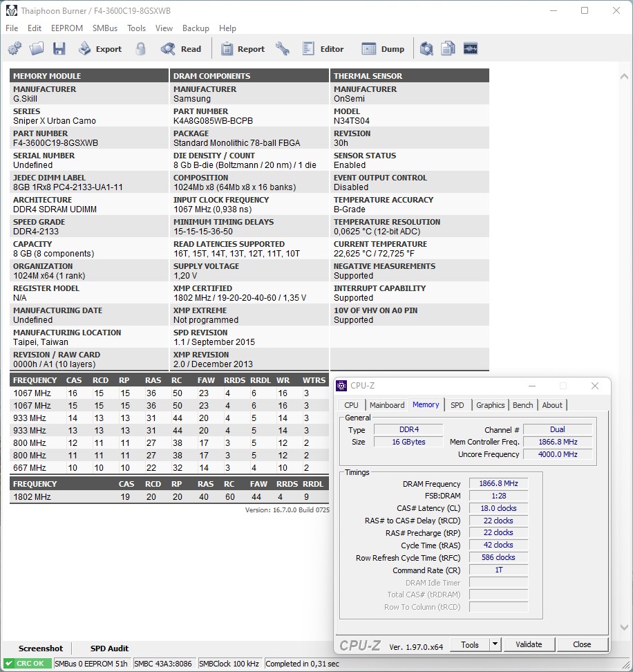Switch to Mainboard tab in CPU-Z
The height and width of the screenshot is (672, 633).
[387, 405]
